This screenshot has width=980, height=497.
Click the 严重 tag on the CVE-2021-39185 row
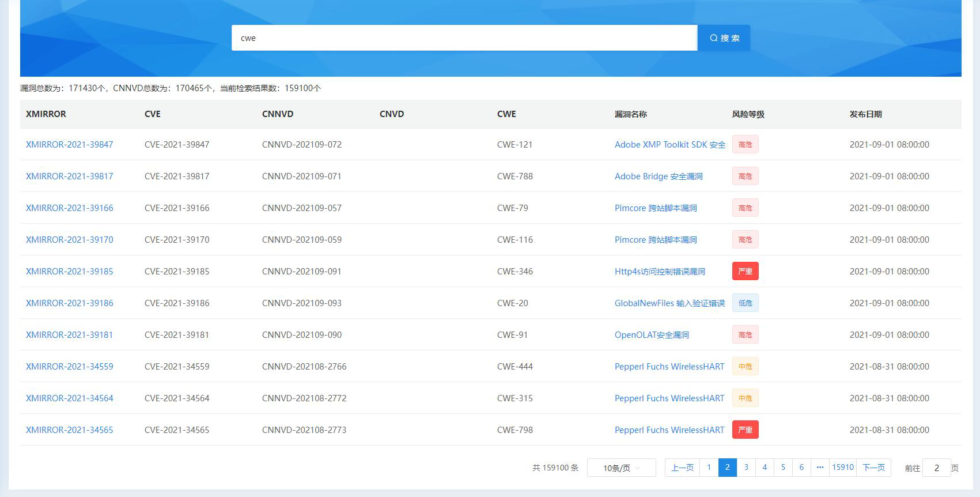(745, 272)
